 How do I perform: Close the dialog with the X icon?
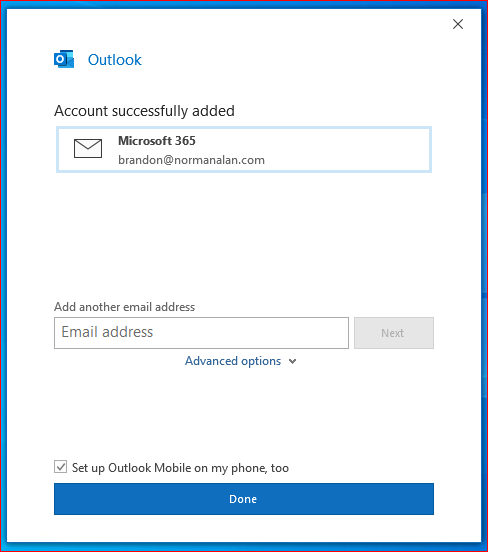tap(458, 24)
